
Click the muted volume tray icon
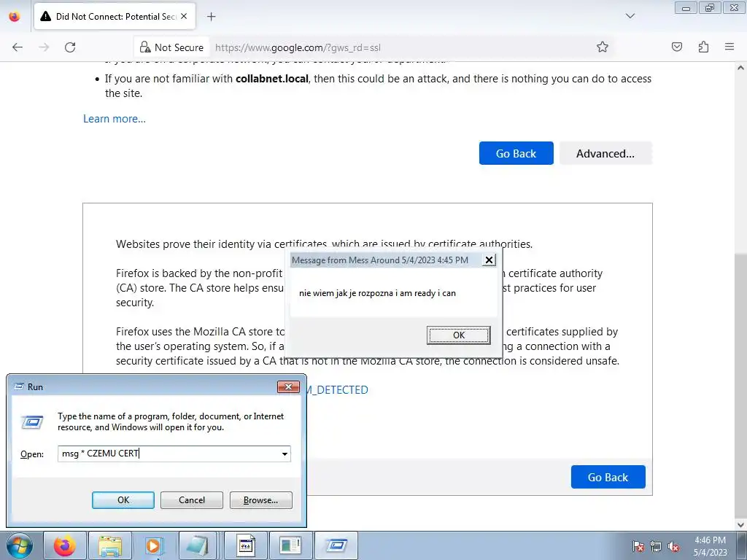pos(673,546)
